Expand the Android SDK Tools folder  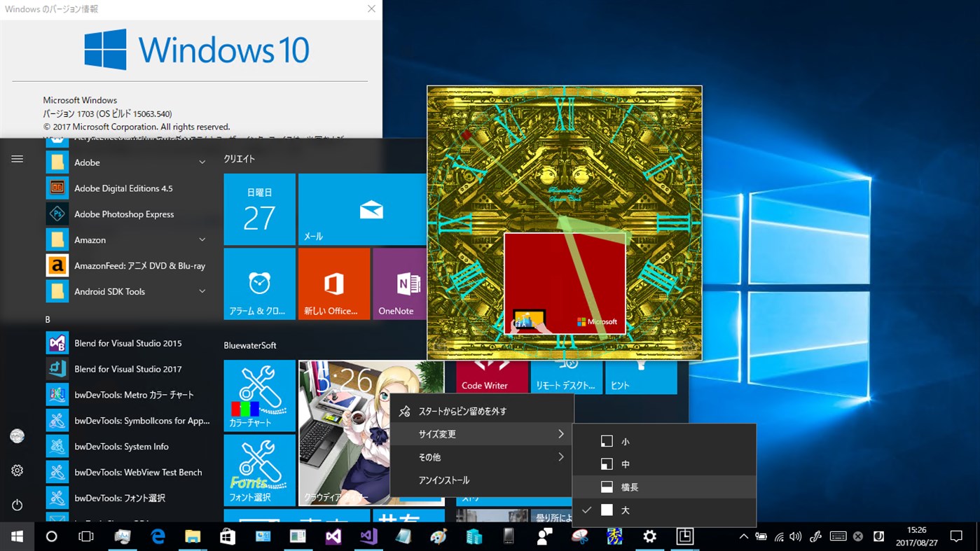[202, 291]
